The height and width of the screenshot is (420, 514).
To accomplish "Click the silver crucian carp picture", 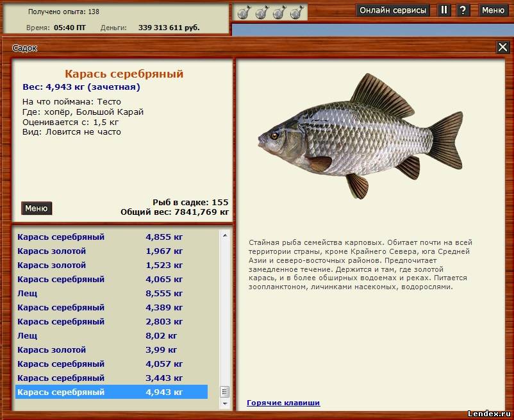I will (x=361, y=136).
